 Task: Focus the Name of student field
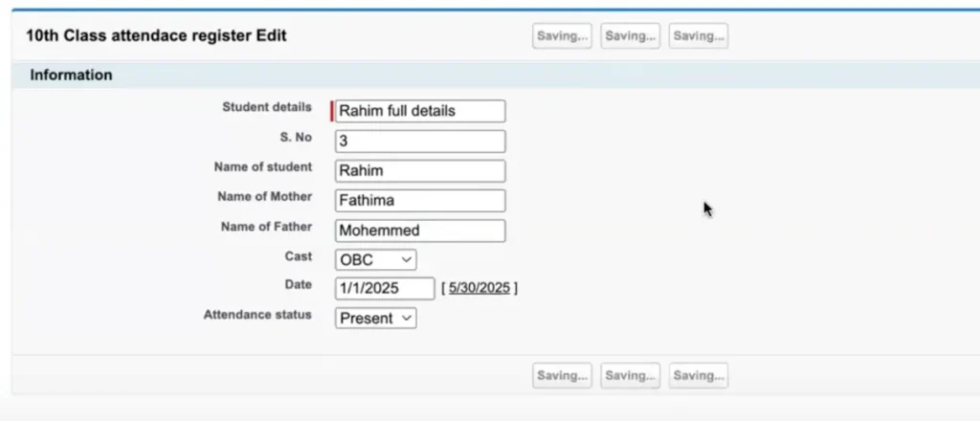pyautogui.click(x=420, y=170)
